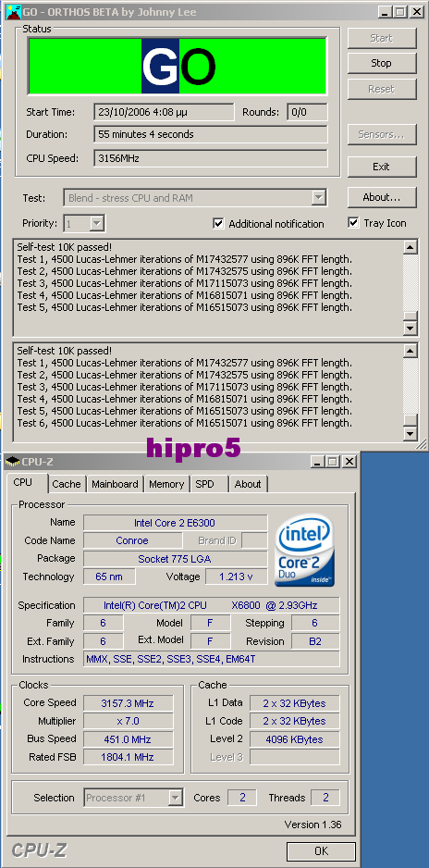This screenshot has height=868, width=429.
Task: Click the L1 Data cache value
Action: point(295,703)
